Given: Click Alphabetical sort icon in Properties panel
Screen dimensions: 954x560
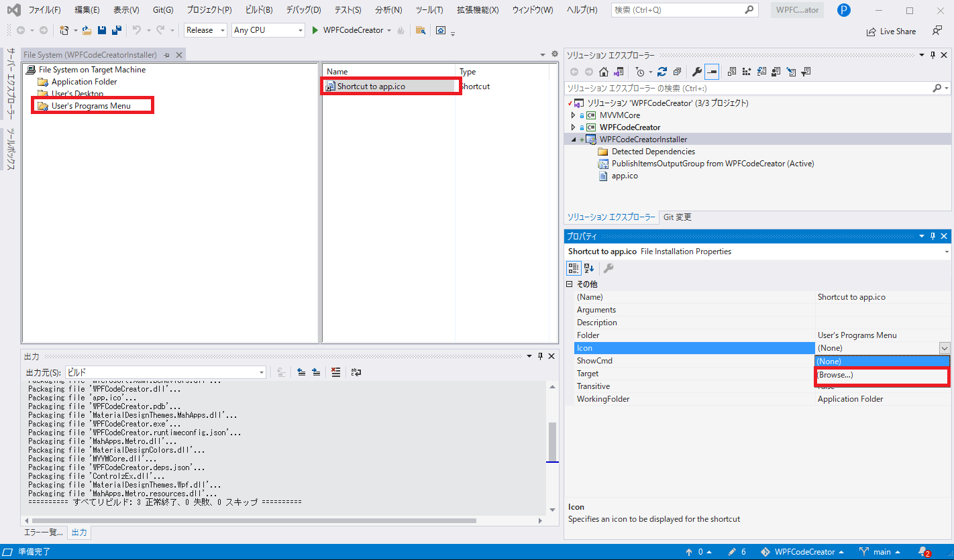Looking at the screenshot, I should point(590,268).
